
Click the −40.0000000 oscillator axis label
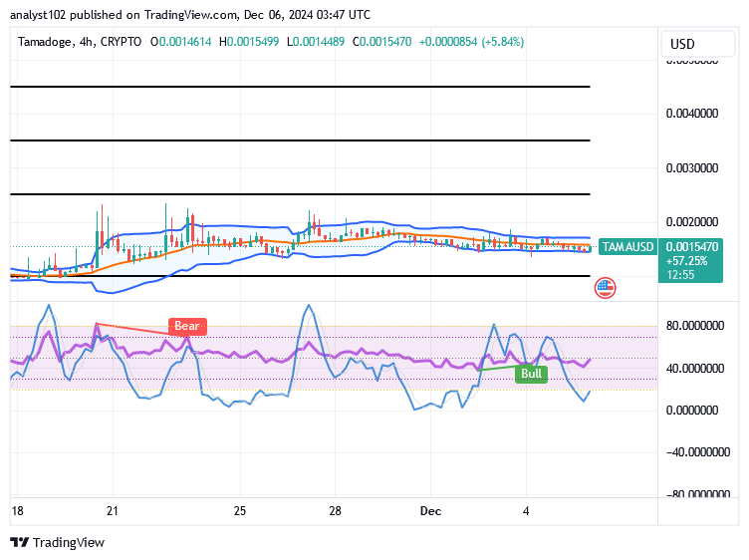click(x=698, y=452)
